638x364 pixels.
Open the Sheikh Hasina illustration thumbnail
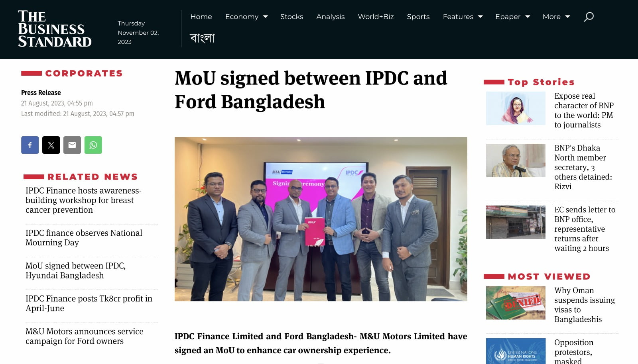coord(516,108)
